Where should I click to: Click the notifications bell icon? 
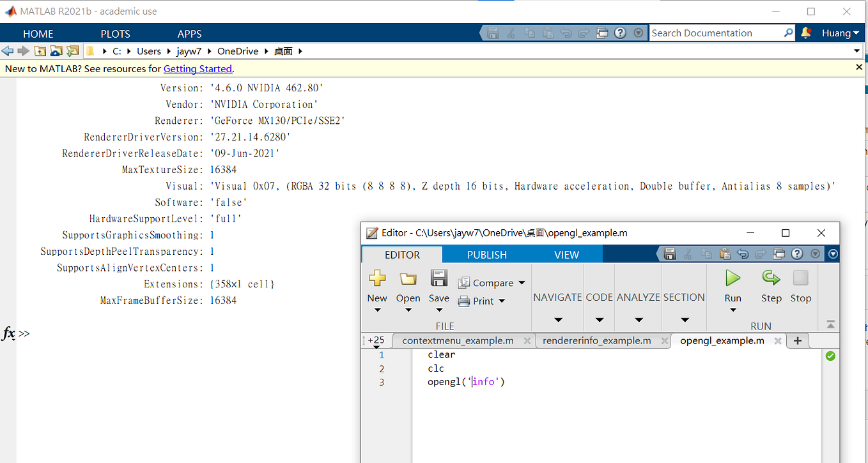[806, 33]
